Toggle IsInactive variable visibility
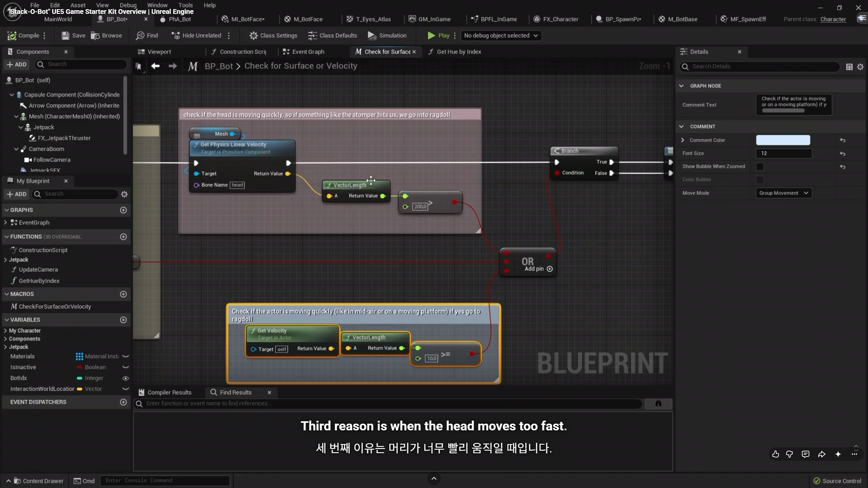 125,367
